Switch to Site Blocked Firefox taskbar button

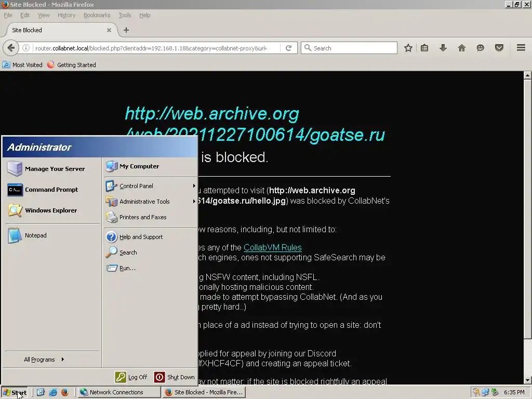[204, 392]
